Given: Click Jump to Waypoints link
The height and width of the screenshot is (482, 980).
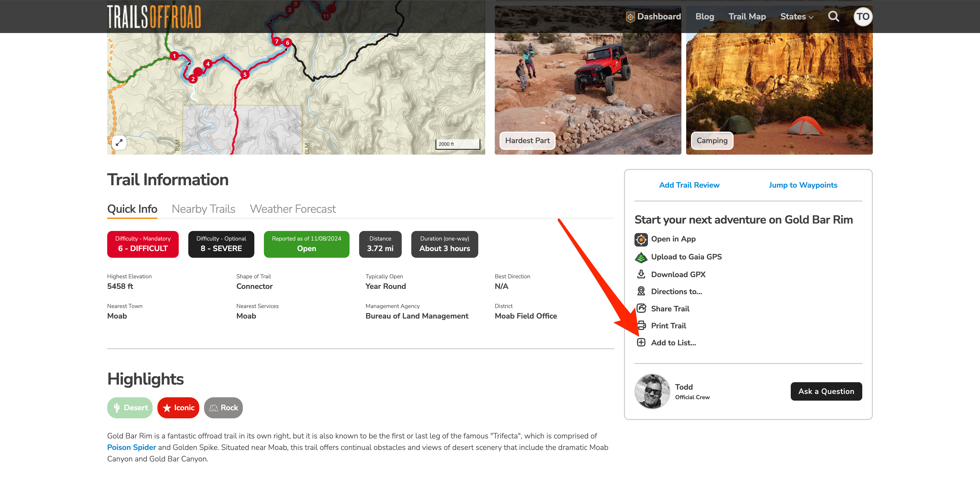Looking at the screenshot, I should pyautogui.click(x=803, y=185).
